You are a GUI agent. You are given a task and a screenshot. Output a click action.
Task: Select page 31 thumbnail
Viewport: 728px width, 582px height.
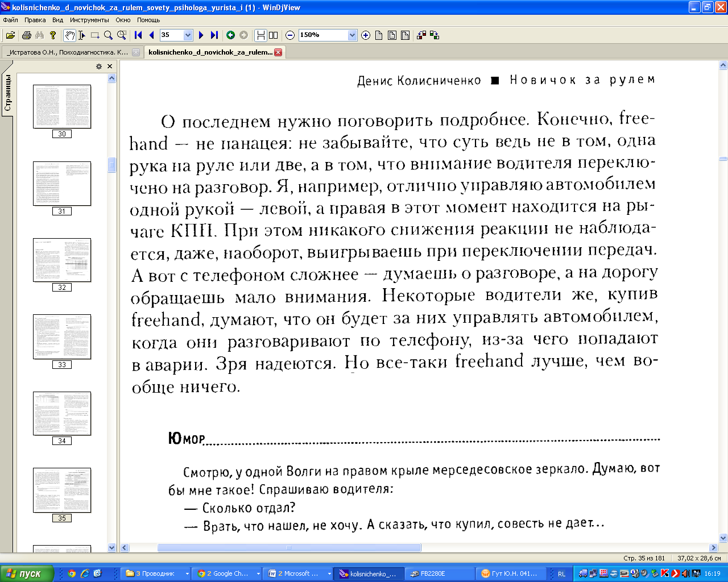coord(62,184)
